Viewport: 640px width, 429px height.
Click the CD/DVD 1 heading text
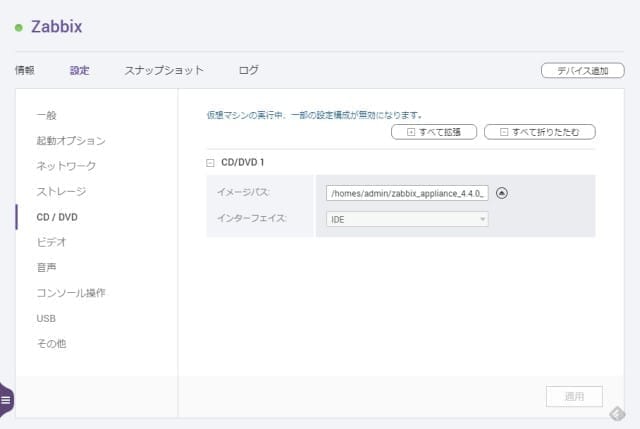243,162
